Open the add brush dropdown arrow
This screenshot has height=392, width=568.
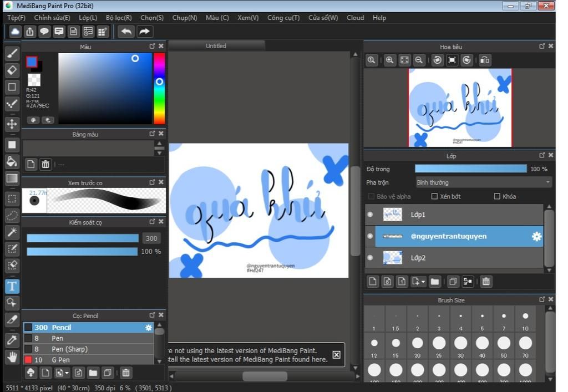(x=67, y=373)
